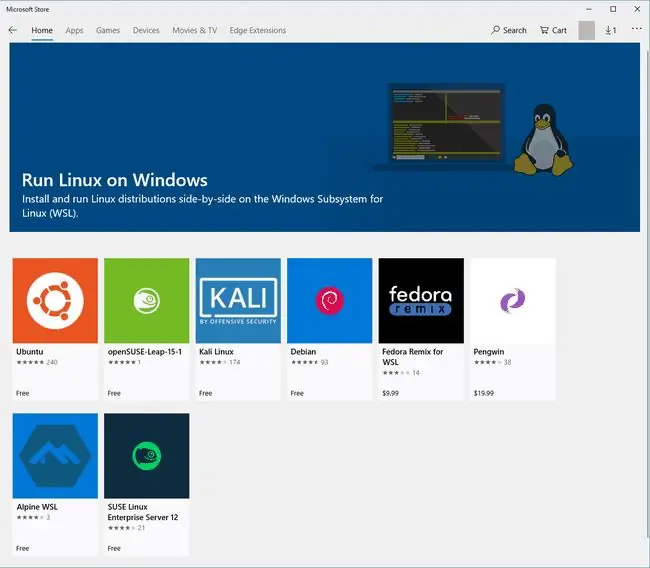Click the Ubuntu star rating with 240 reviews
Viewport: 650px width, 568px height.
point(37,362)
